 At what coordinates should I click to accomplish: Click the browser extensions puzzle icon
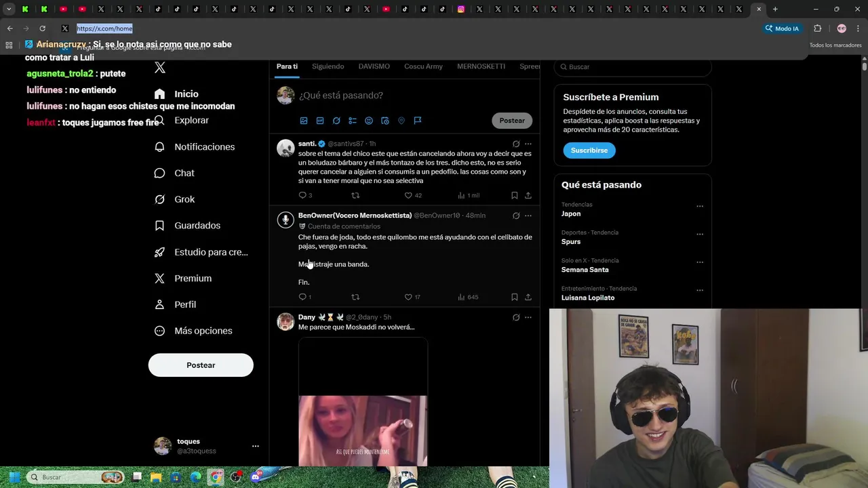(817, 28)
